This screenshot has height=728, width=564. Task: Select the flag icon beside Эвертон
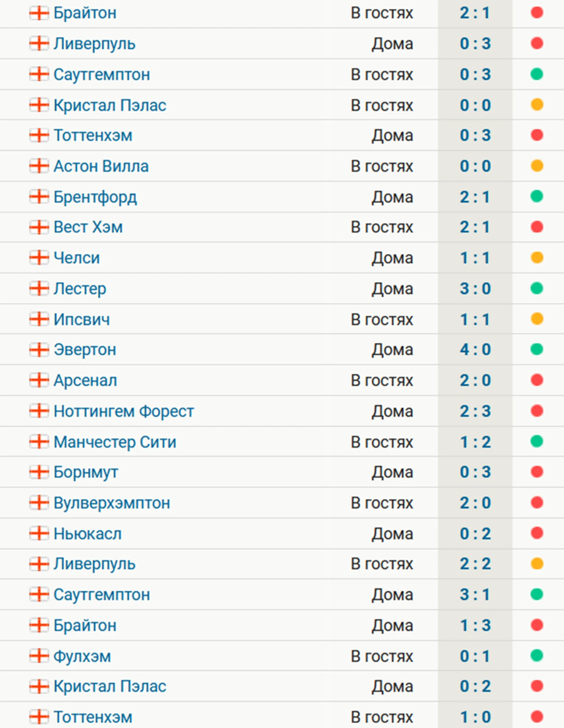(39, 350)
